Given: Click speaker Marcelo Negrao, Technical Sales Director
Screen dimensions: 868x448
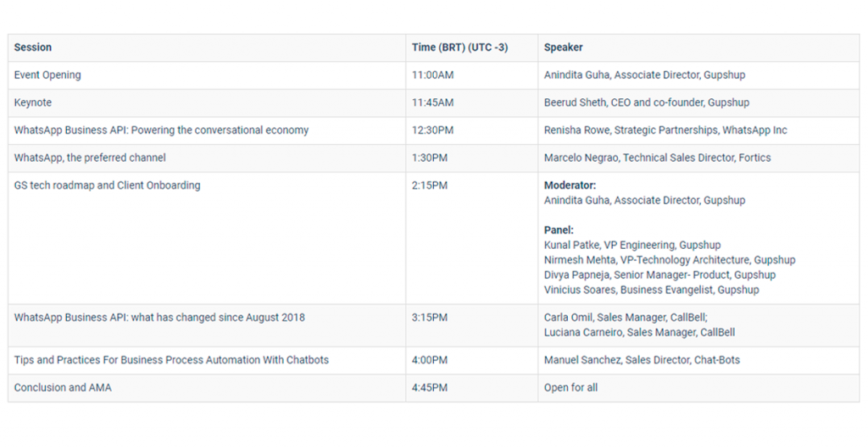Looking at the screenshot, I should 657,158.
